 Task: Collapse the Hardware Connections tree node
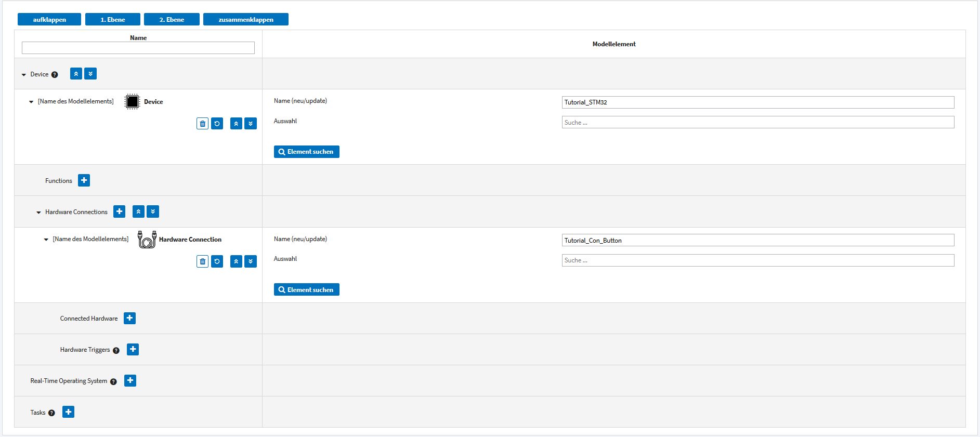click(x=38, y=213)
